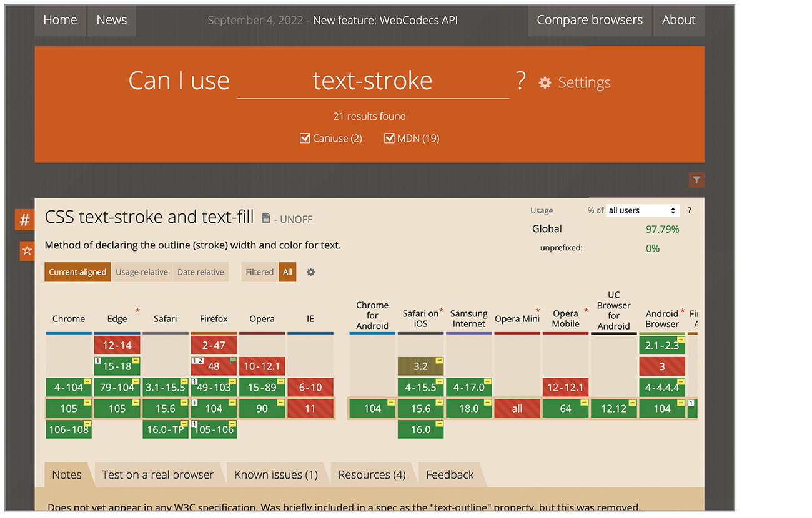Open the Home menu item
The width and height of the screenshot is (812, 518).
(x=60, y=20)
